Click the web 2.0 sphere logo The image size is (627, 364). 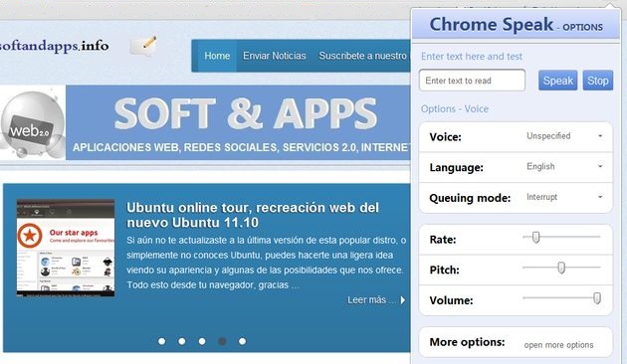(x=33, y=123)
